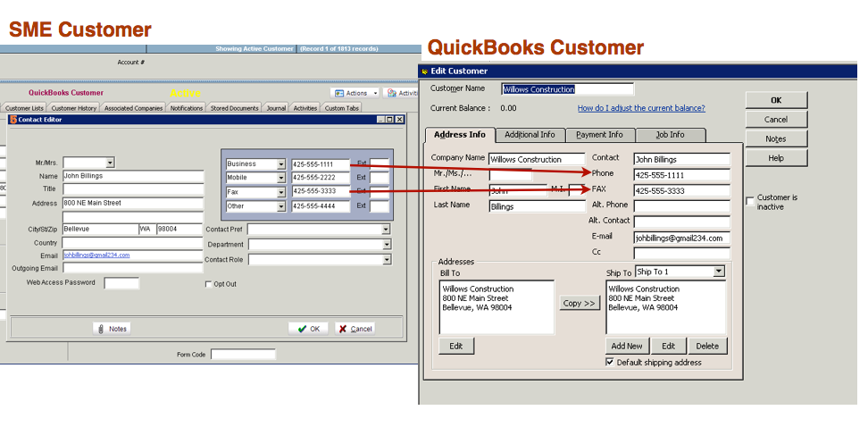The width and height of the screenshot is (868, 427).
Task: Click OK in Edit Customer dialog
Action: tap(776, 100)
